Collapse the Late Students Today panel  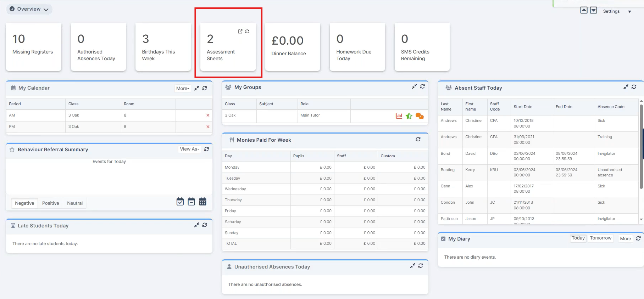point(196,225)
